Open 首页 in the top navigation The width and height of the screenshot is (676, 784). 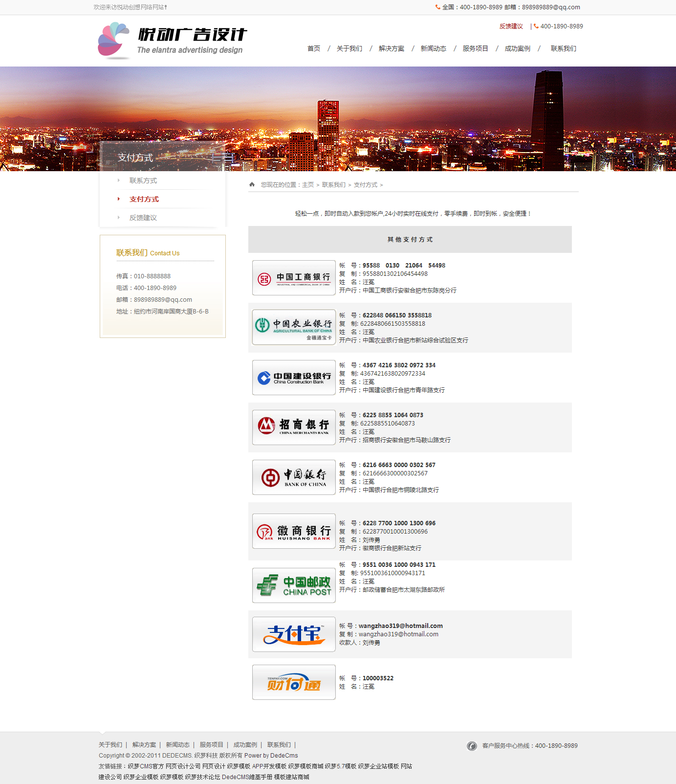coord(314,48)
